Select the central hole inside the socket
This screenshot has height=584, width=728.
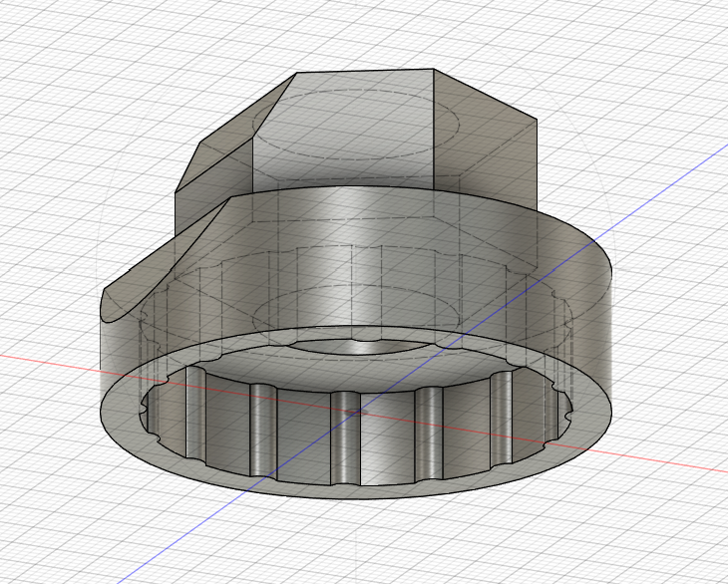pos(359,348)
